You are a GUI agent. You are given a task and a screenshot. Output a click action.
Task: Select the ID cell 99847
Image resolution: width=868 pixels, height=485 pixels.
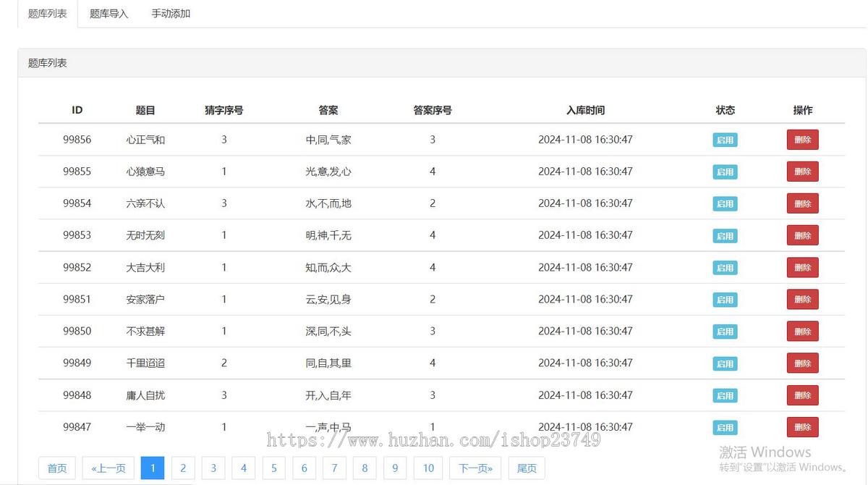[77, 427]
